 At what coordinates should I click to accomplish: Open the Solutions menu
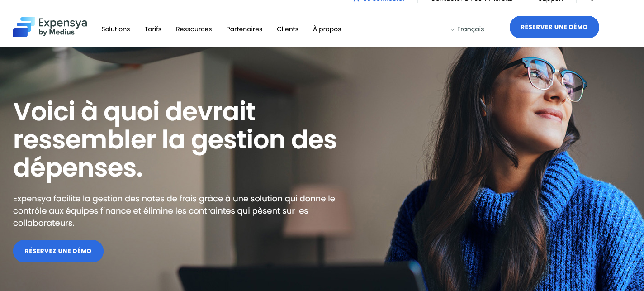coord(116,29)
